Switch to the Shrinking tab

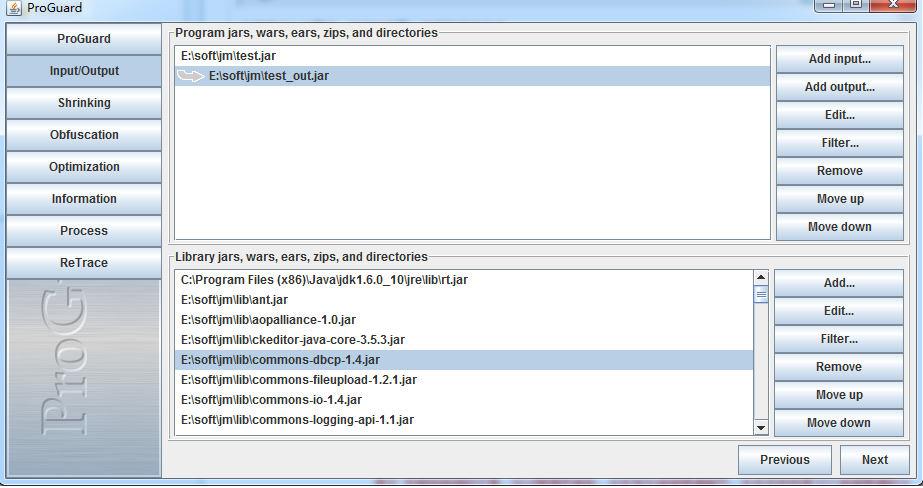pyautogui.click(x=84, y=103)
